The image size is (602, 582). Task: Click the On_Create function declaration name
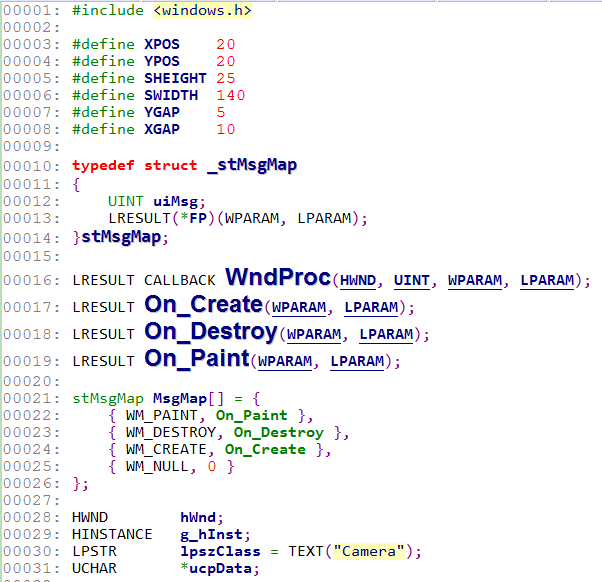203,305
